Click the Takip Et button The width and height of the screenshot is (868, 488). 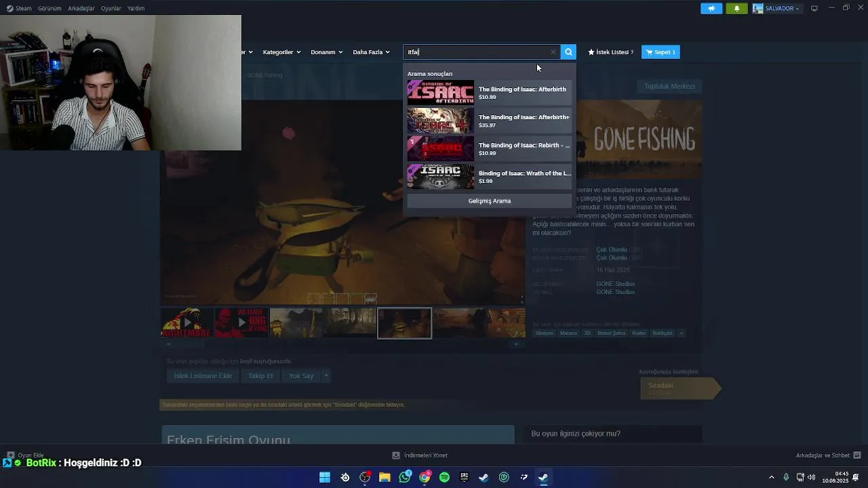point(260,375)
